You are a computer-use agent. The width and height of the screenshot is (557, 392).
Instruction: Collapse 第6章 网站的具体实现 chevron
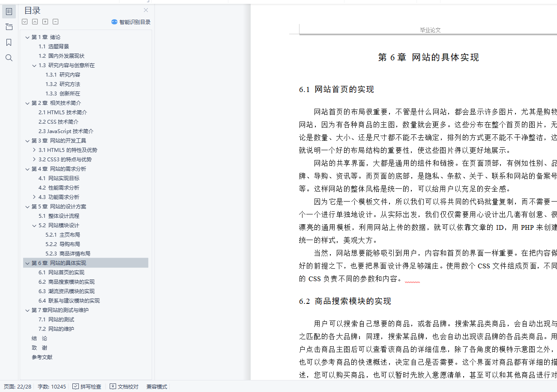(x=27, y=263)
